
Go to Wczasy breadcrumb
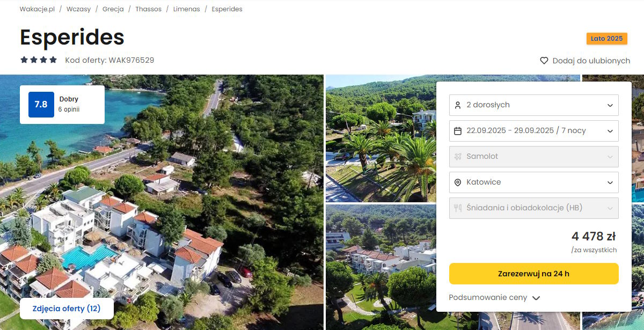[78, 9]
